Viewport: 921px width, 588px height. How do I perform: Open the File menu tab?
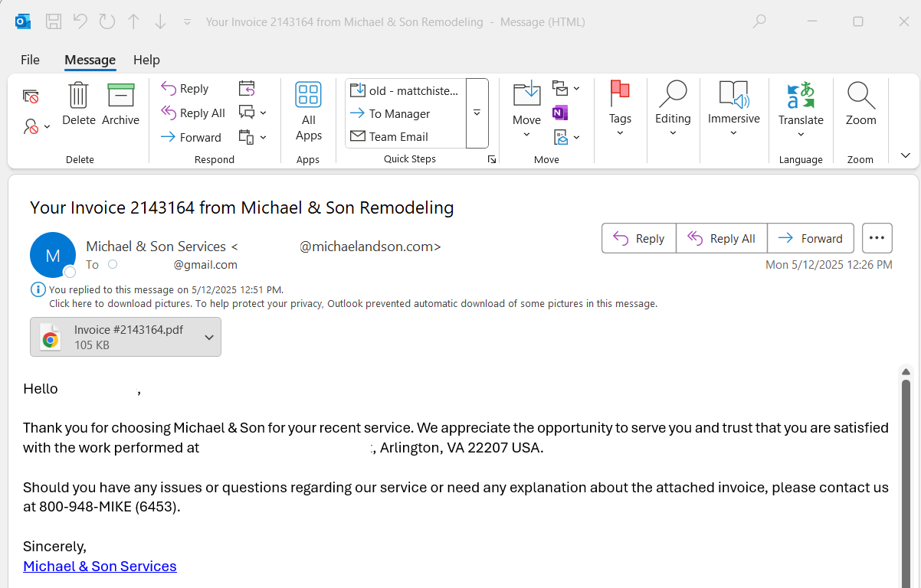click(30, 60)
